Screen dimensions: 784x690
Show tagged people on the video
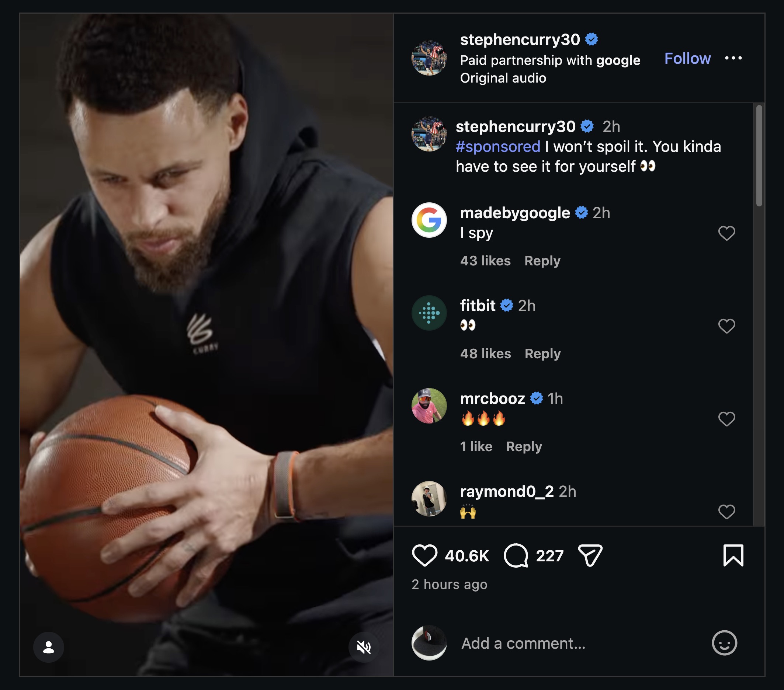pyautogui.click(x=49, y=647)
